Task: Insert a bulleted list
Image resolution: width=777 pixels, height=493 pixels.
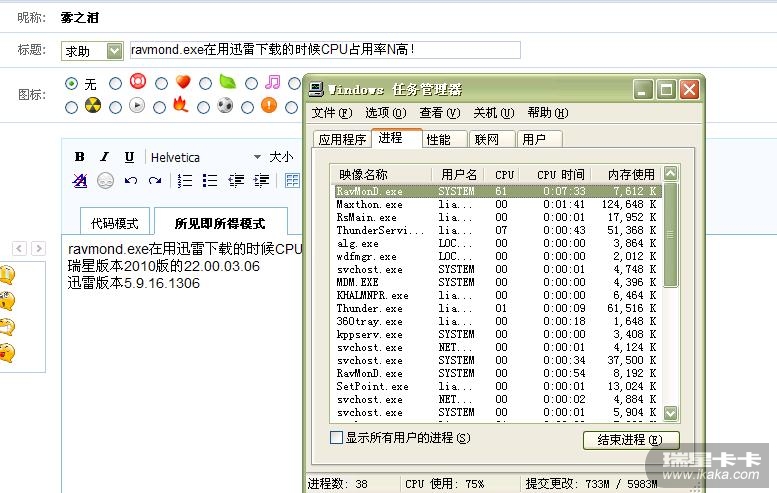Action: pyautogui.click(x=210, y=181)
